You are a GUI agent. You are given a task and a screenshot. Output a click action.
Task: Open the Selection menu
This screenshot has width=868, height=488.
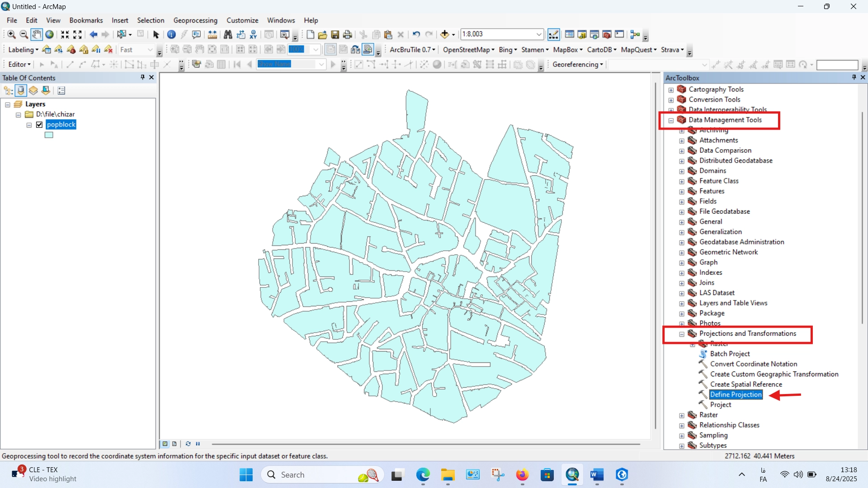[x=151, y=20]
